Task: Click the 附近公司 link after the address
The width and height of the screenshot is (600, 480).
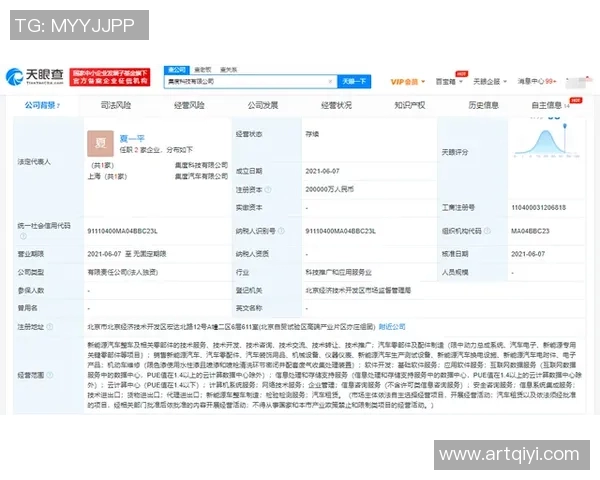Action: (392, 327)
